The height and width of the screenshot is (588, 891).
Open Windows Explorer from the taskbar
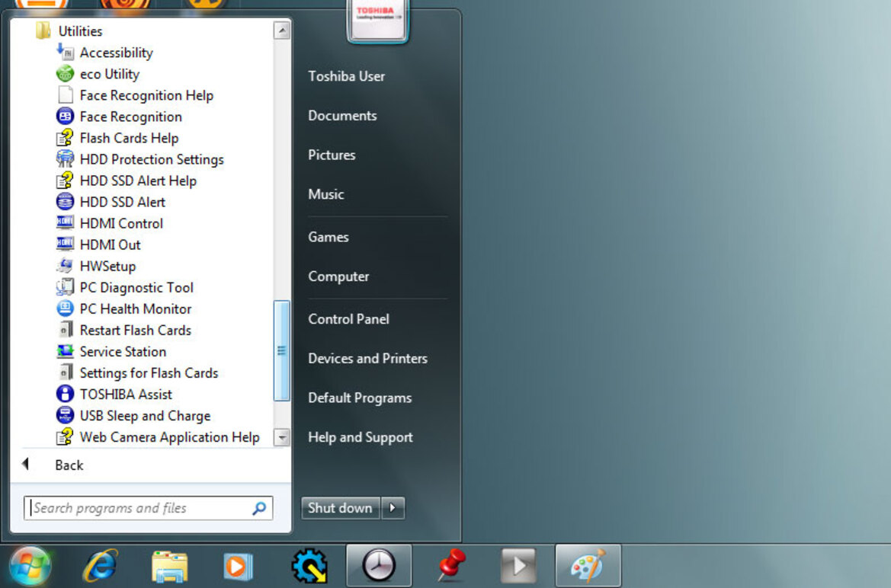(169, 566)
